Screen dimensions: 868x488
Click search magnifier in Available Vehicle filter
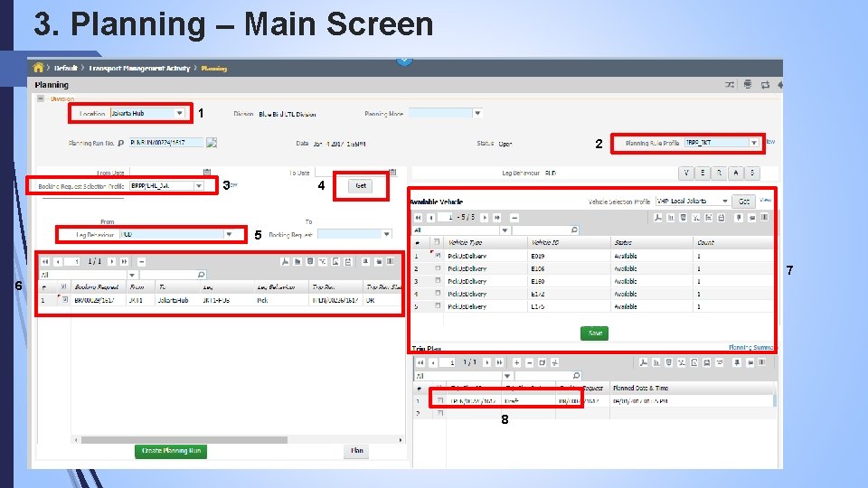point(574,230)
